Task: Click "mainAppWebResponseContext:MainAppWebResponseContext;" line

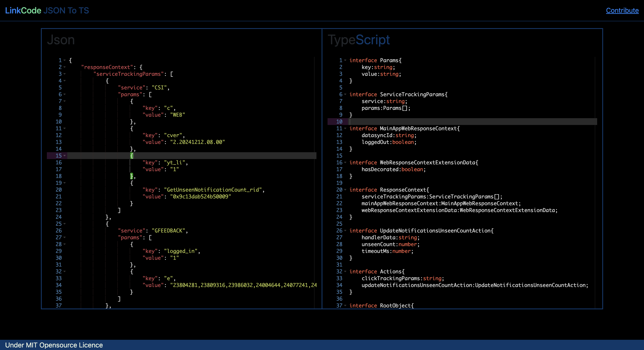Action: 441,203
